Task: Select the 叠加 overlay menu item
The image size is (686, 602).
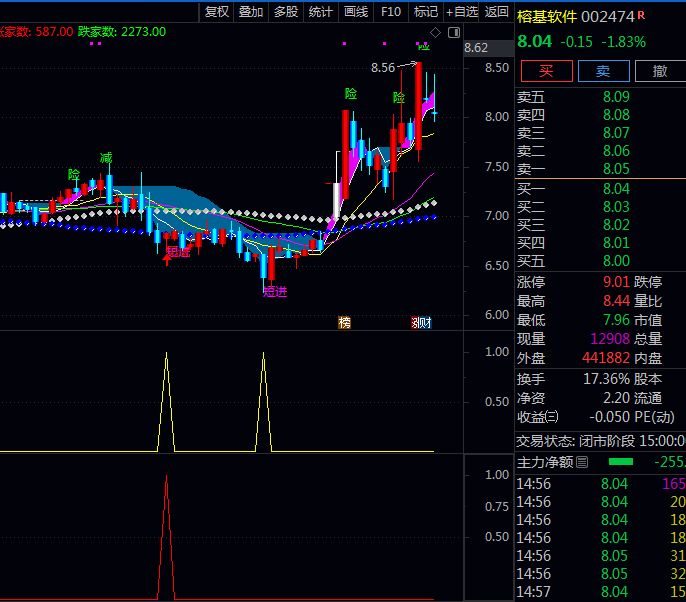Action: [x=251, y=12]
